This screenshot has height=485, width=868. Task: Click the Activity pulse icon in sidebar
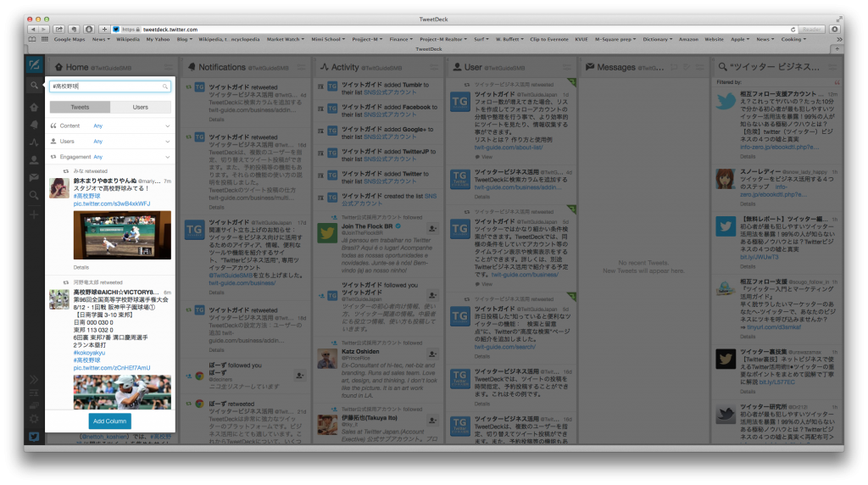34,142
